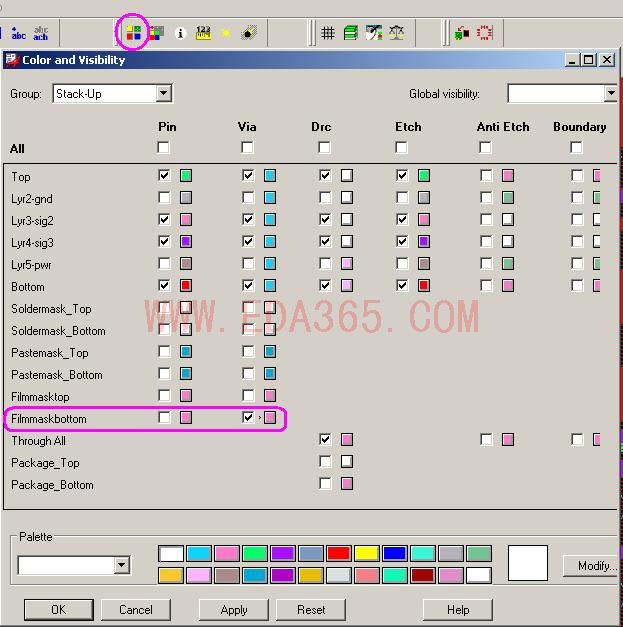Image resolution: width=623 pixels, height=627 pixels.
Task: Enable Lyr2-gnd Etch visibility checkbox
Action: click(x=402, y=197)
